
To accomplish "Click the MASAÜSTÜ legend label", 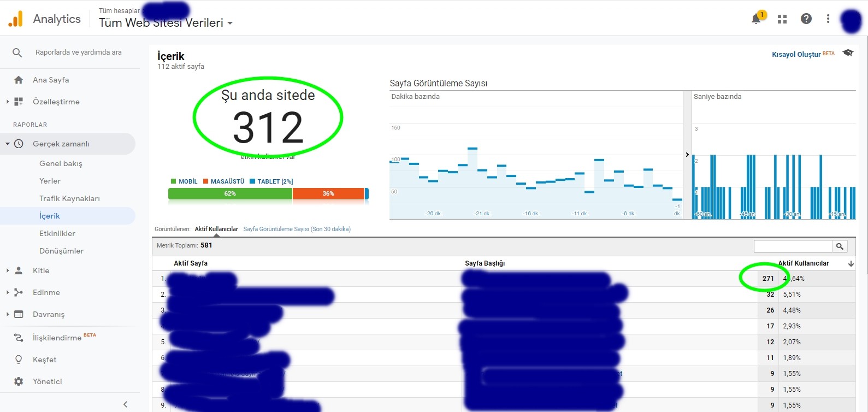I will (x=227, y=181).
